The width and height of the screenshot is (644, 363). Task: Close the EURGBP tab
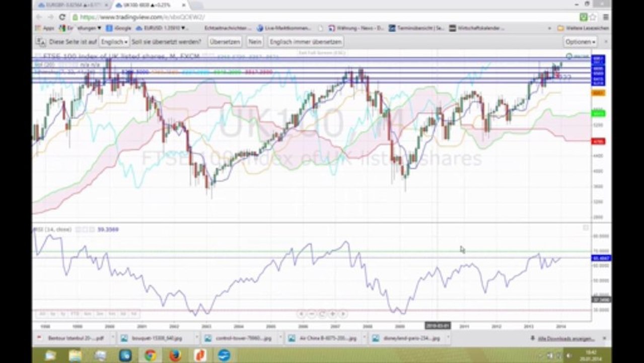pyautogui.click(x=106, y=5)
